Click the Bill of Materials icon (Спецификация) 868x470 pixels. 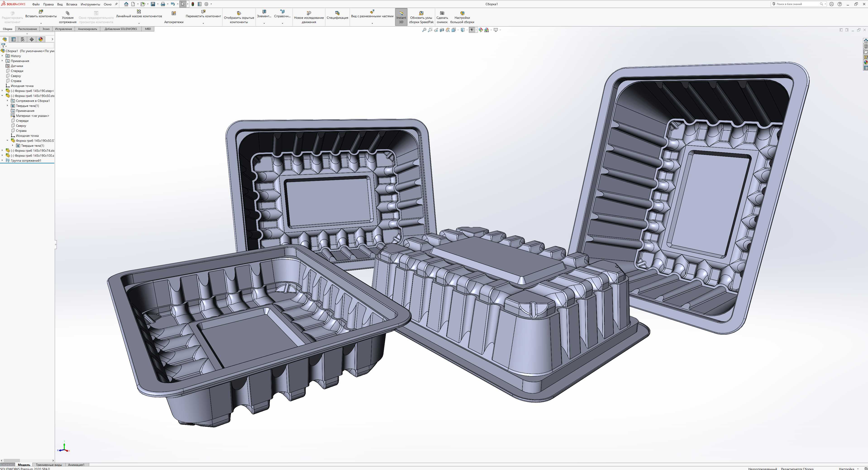pos(337,16)
